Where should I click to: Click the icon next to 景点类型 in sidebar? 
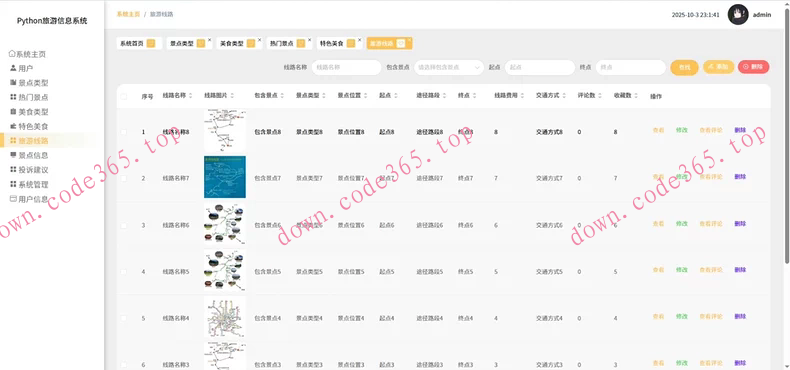pos(13,83)
